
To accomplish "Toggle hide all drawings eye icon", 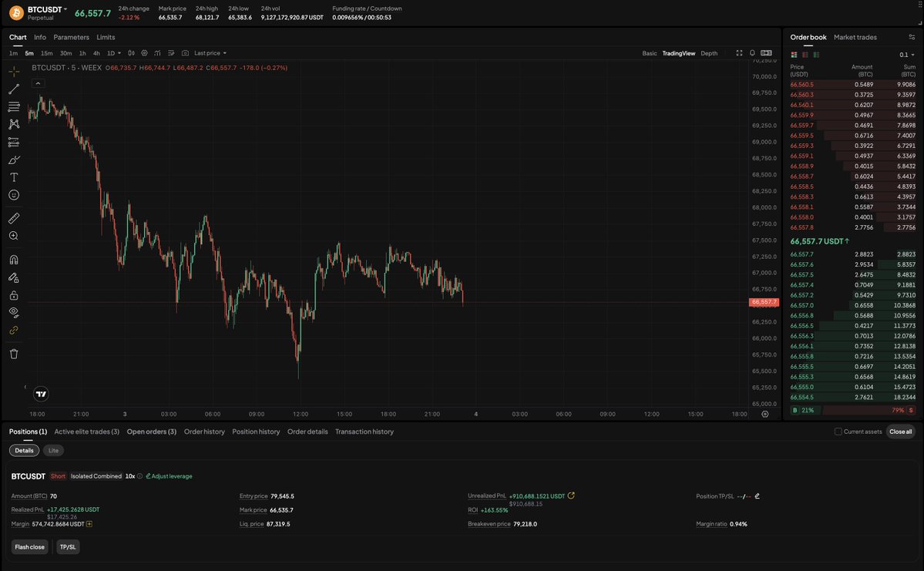I will tap(14, 313).
